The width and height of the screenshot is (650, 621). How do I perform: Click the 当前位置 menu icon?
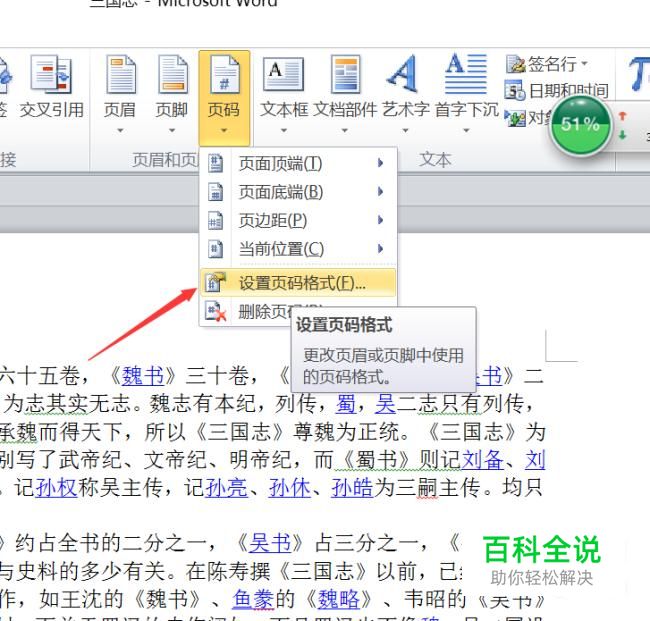(216, 249)
